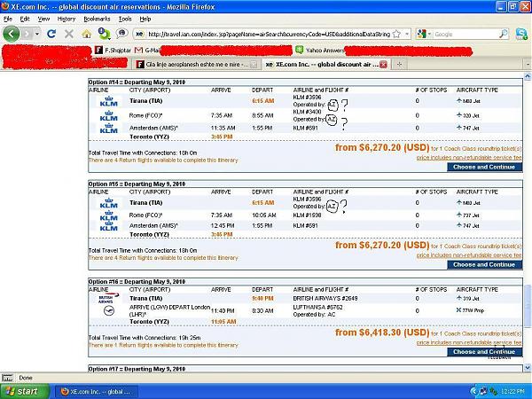Expand hidden system tray icons arrow
This screenshot has width=532, height=399.
pyautogui.click(x=474, y=392)
